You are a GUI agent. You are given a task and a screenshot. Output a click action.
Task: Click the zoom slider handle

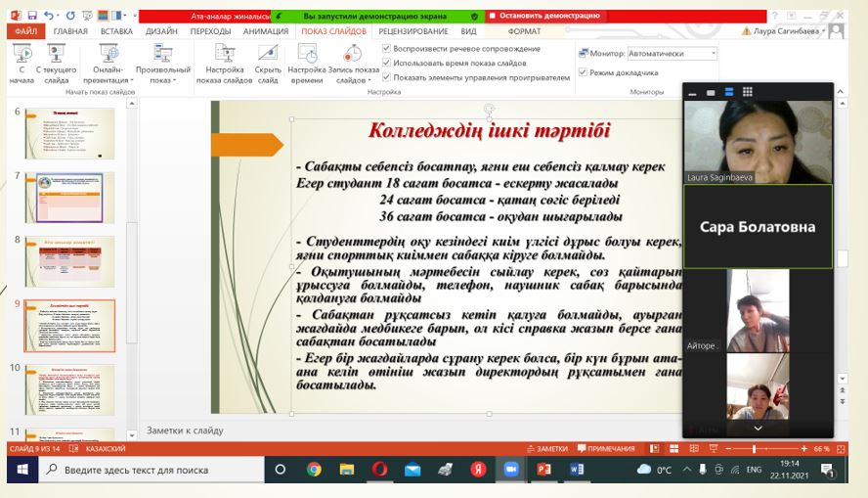(x=754, y=449)
